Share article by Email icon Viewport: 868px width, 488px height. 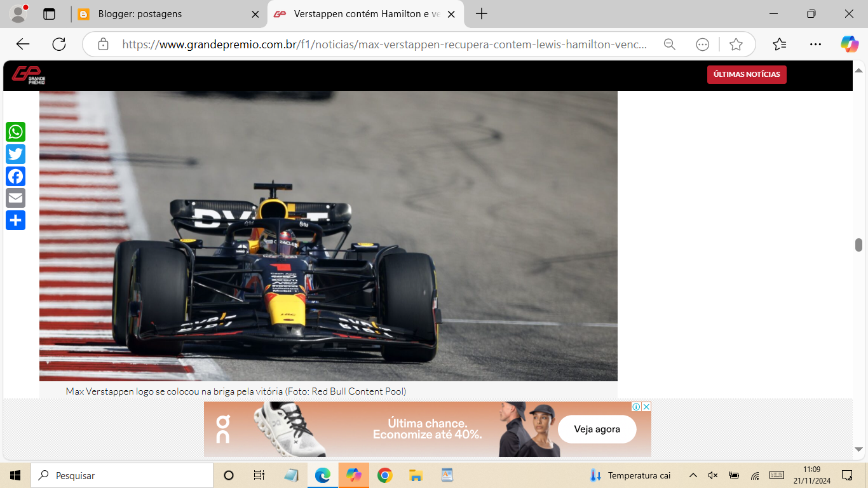(x=15, y=198)
